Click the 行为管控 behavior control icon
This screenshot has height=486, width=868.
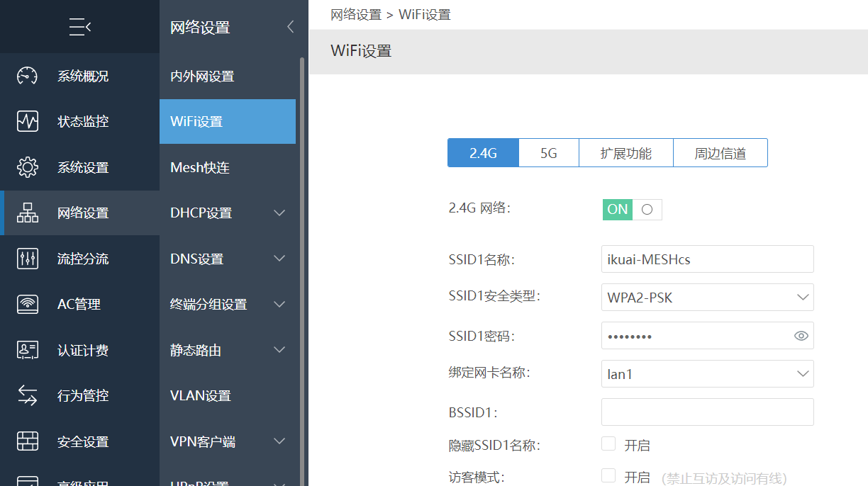[27, 395]
